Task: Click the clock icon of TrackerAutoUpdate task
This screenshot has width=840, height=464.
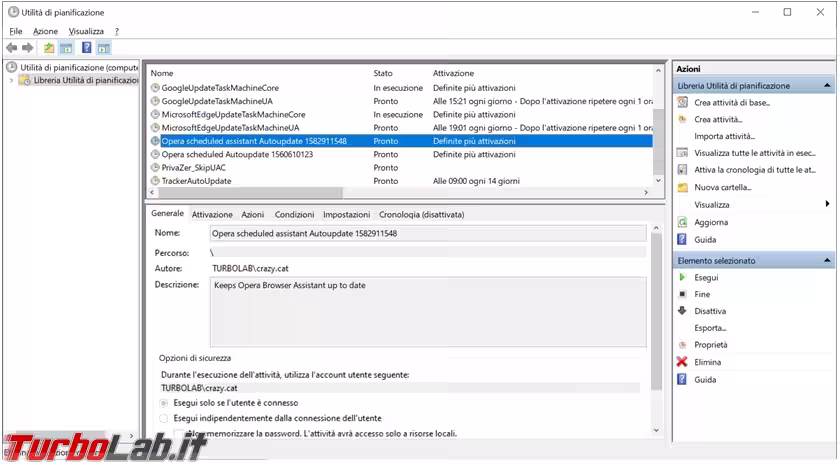Action: click(x=155, y=181)
